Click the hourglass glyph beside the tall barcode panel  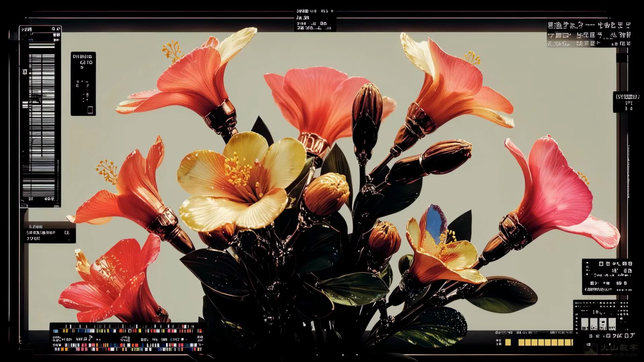(25, 72)
